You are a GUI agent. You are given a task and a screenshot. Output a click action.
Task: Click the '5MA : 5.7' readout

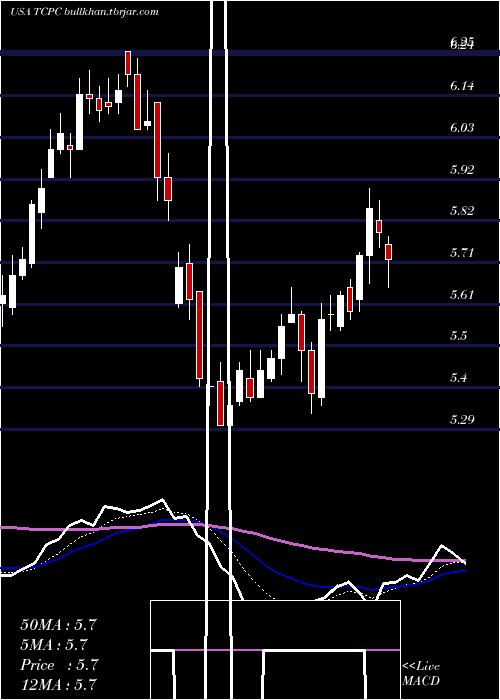54,645
